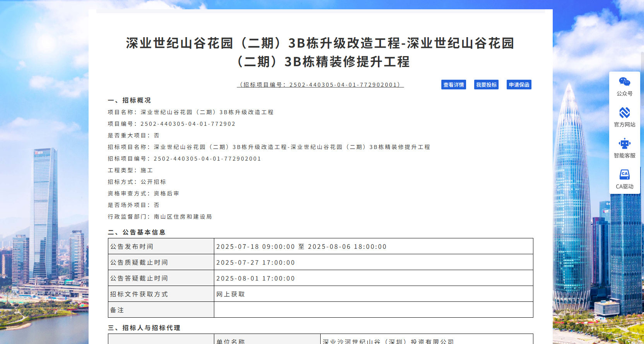Click the 是否场外项目: 否 line
This screenshot has height=344, width=644.
point(134,205)
